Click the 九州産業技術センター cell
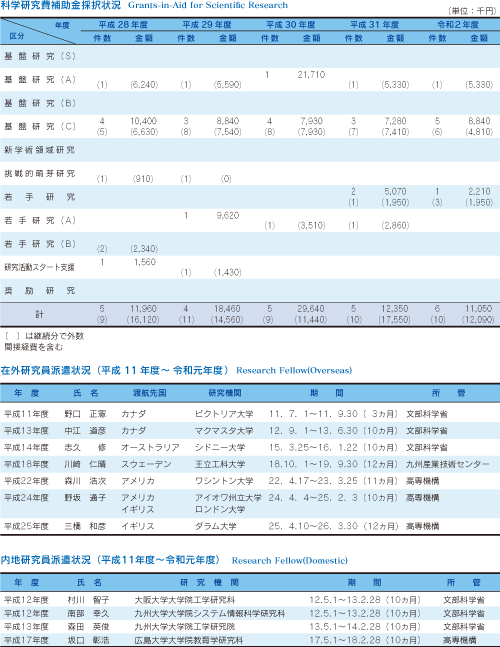The height and width of the screenshot is (647, 500). click(448, 464)
